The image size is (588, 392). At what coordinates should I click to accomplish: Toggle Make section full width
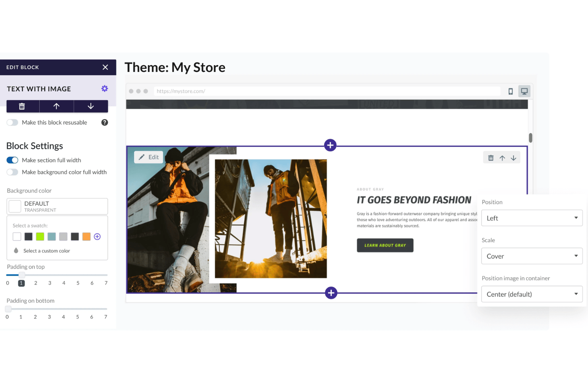click(x=12, y=160)
